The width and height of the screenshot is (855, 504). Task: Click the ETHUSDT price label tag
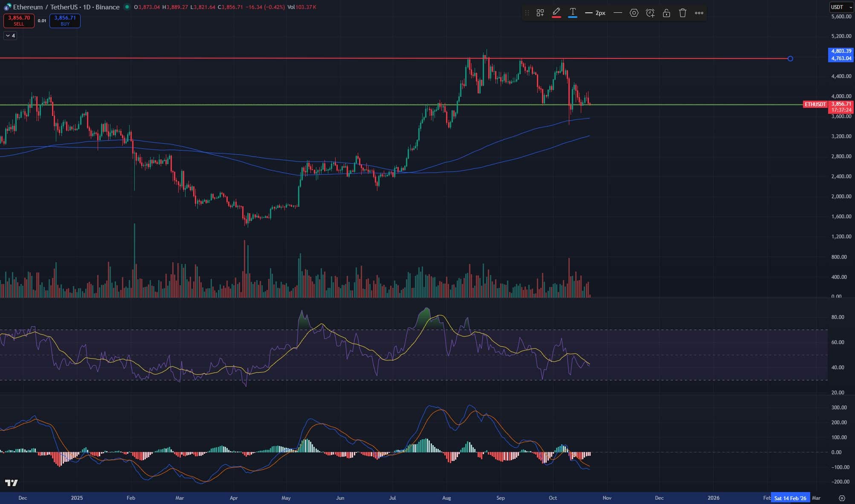[x=815, y=104]
